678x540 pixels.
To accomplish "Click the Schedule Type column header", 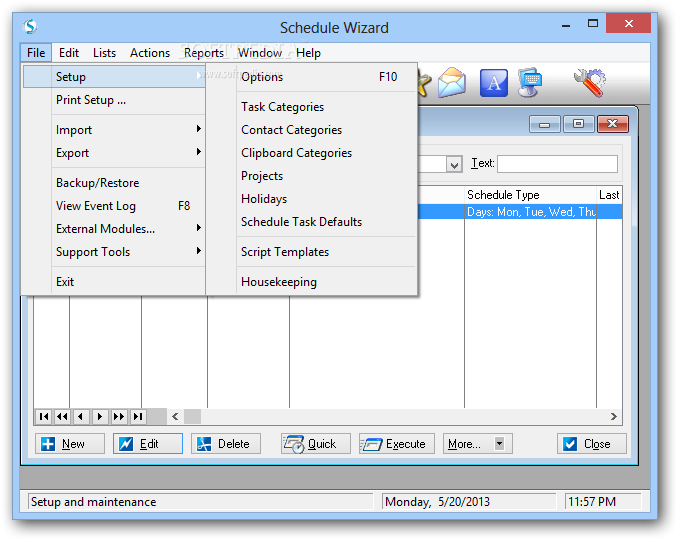I will [x=530, y=195].
